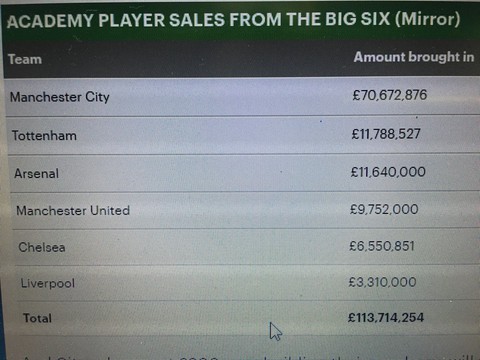480x360 pixels.
Task: Click the Amount brought in column header
Action: tap(414, 57)
